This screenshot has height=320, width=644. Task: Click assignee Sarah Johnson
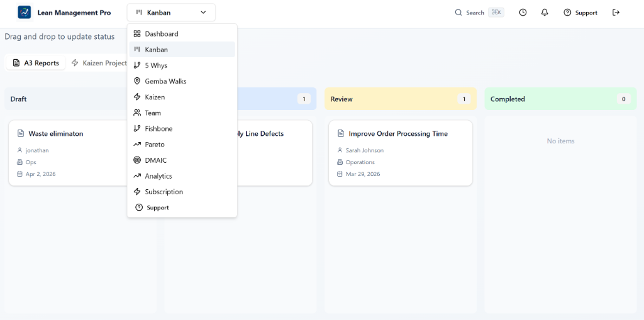coord(365,150)
